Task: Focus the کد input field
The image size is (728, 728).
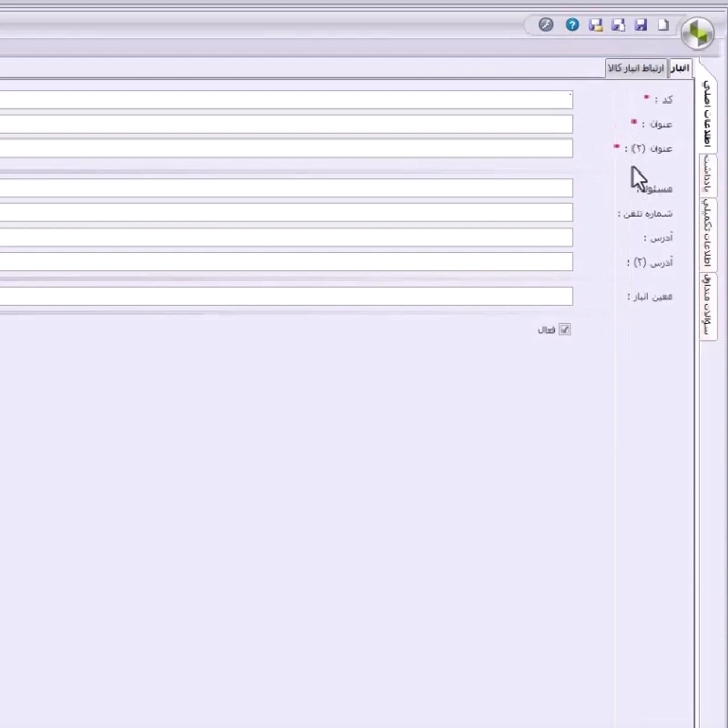Action: tap(287, 100)
